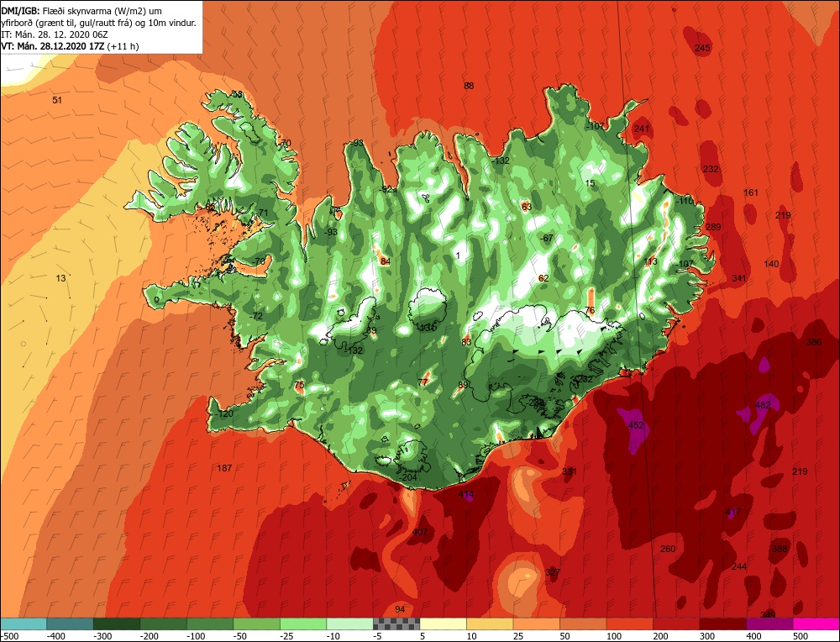This screenshot has width=840, height=642.
Task: Click the value '113' in east Iceland
Action: point(651,261)
